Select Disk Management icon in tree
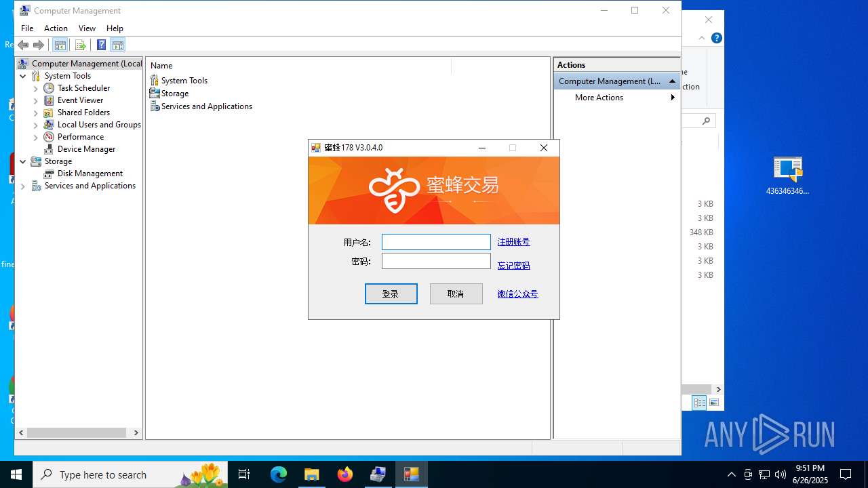The width and height of the screenshot is (868, 488). [x=49, y=174]
